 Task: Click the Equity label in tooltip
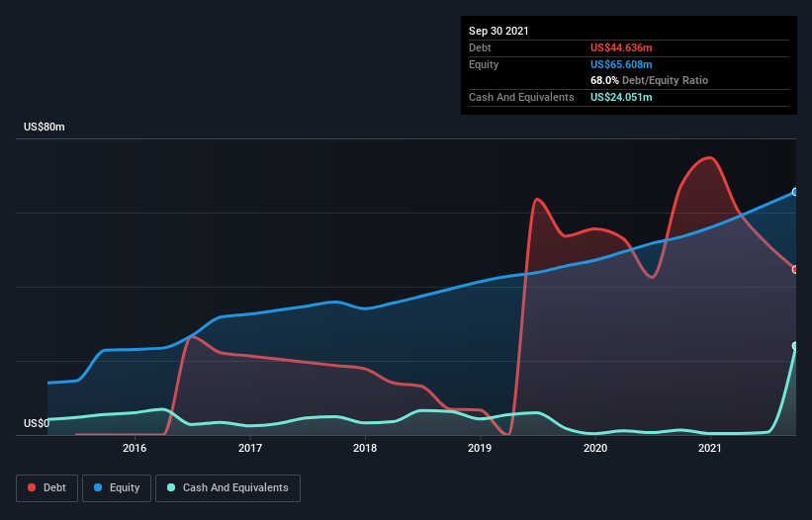[484, 64]
